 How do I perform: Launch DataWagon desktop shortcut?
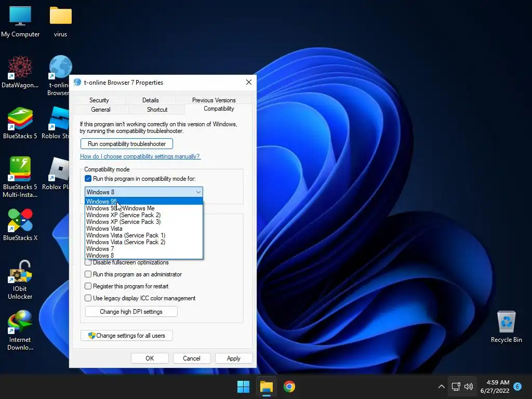[x=20, y=72]
